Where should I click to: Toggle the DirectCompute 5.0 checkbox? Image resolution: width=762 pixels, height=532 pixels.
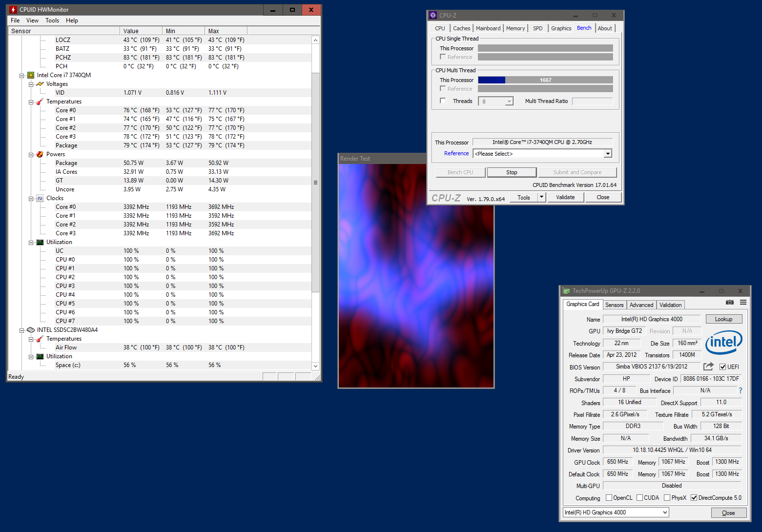pyautogui.click(x=694, y=498)
